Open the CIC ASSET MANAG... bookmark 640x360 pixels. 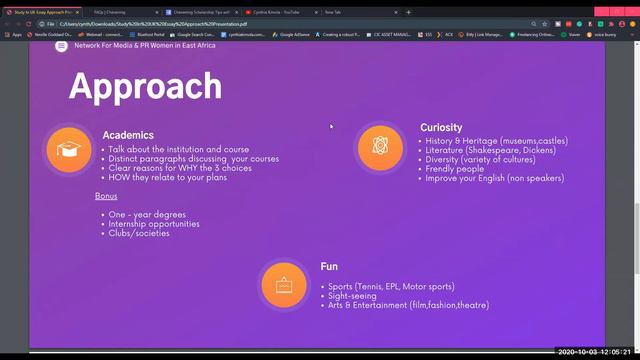tap(389, 35)
